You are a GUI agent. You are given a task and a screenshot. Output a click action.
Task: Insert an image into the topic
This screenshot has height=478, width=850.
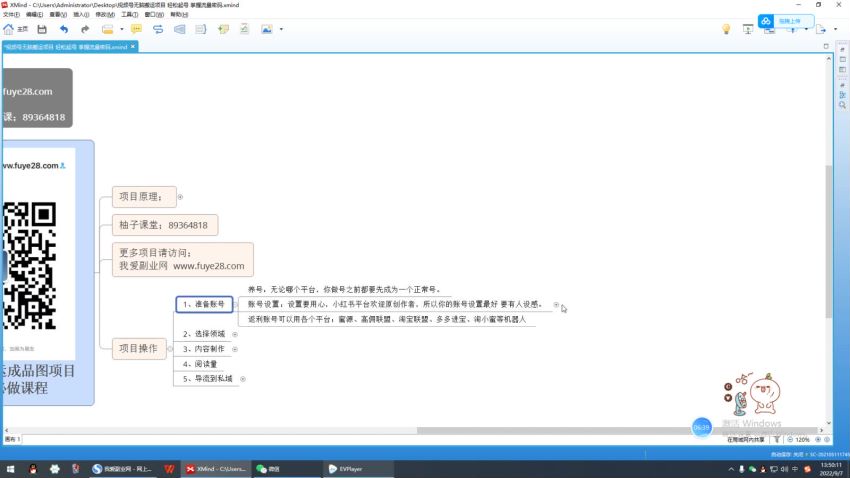[267, 29]
